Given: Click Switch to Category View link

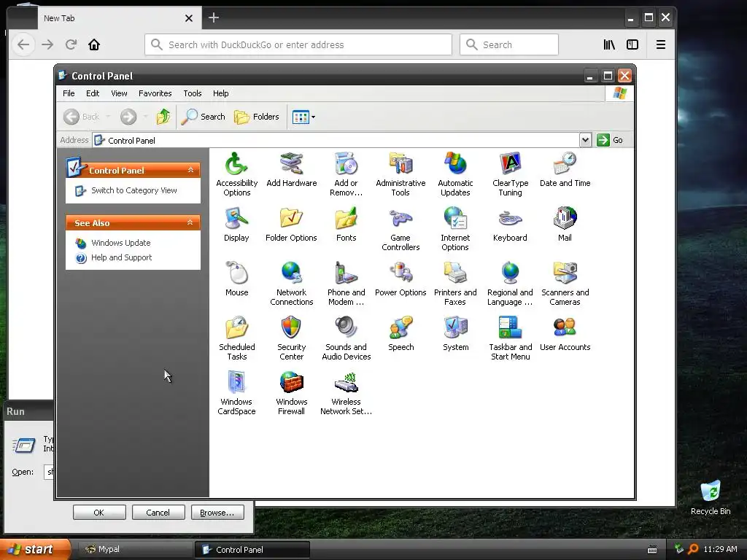Looking at the screenshot, I should click(134, 190).
